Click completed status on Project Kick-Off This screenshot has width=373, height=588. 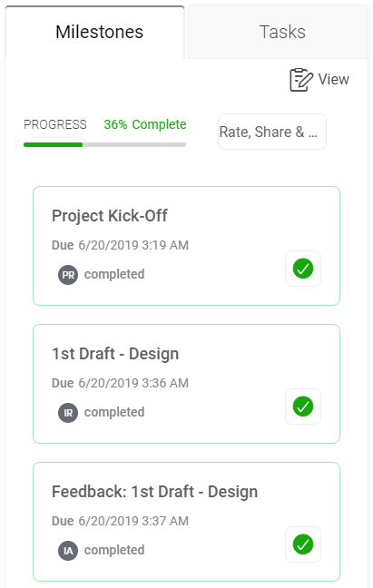(114, 275)
